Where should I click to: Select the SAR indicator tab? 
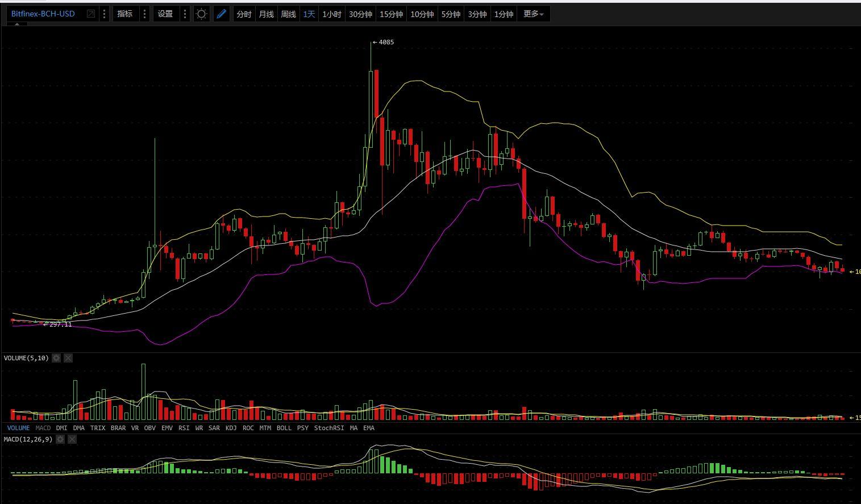pyautogui.click(x=214, y=428)
